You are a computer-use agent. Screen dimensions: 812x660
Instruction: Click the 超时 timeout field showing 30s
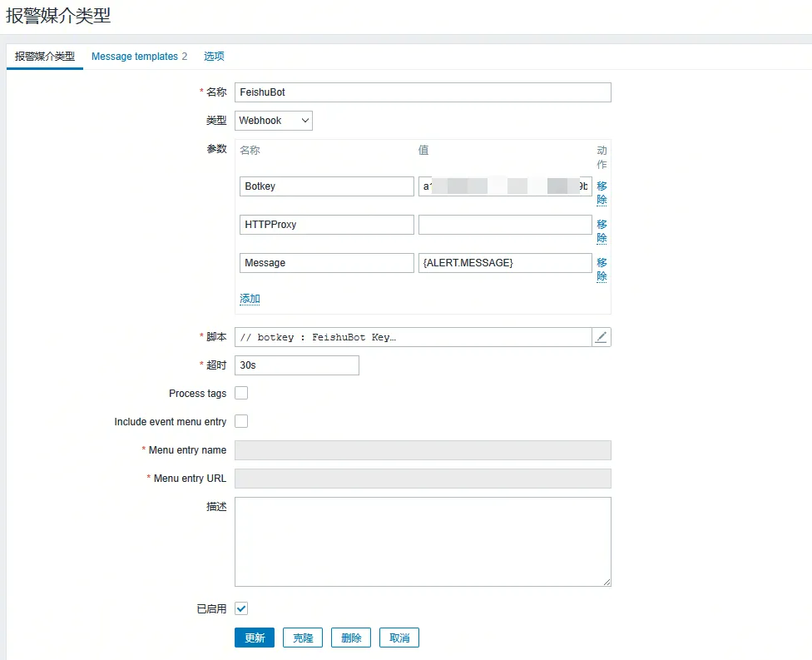coord(297,365)
